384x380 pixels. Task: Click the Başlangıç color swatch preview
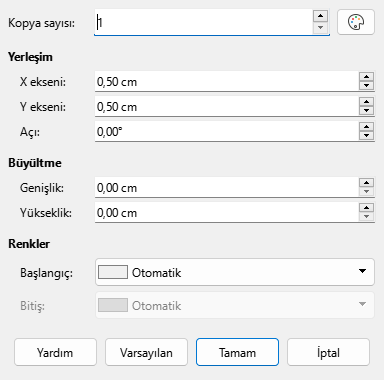point(113,272)
